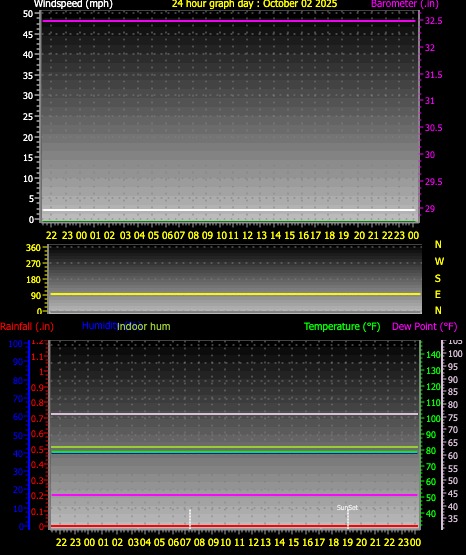Click the 0.9 rainfall scale value

[37, 388]
